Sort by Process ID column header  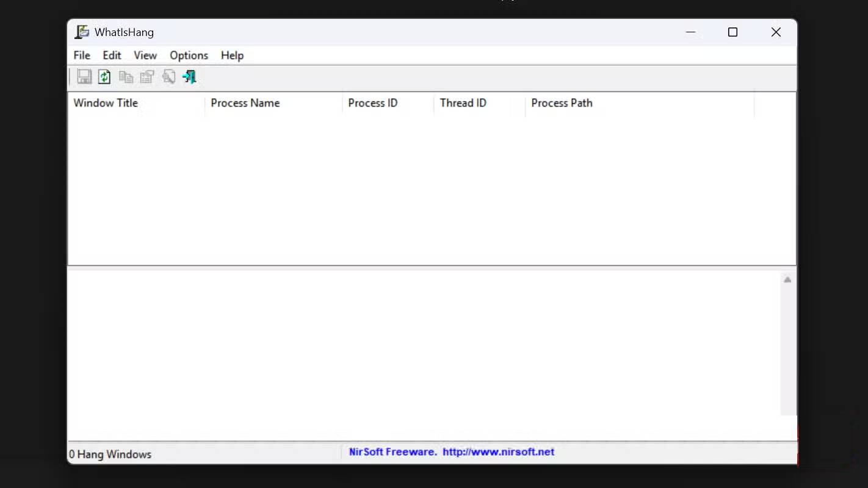click(x=388, y=103)
